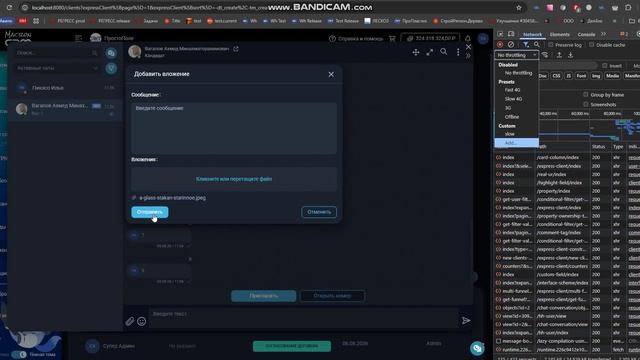Click the chat message input field
This screenshot has width=640, height=360.
point(303,317)
